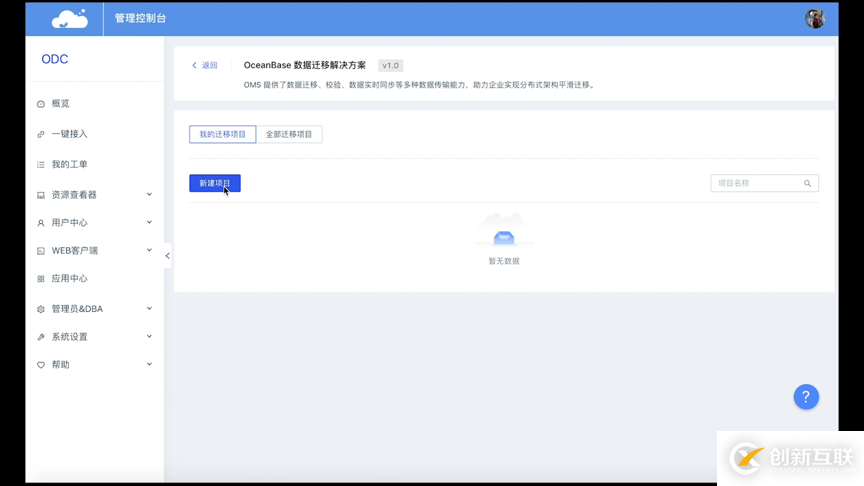Expand the 用户中心 submenu chevron

[x=149, y=222]
